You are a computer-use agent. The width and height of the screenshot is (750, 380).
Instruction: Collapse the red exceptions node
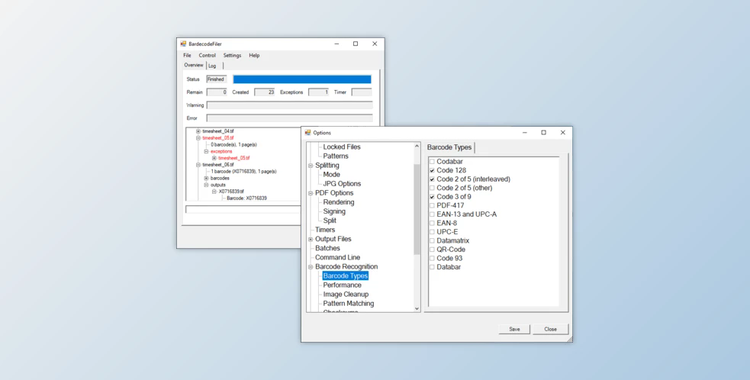[206, 151]
